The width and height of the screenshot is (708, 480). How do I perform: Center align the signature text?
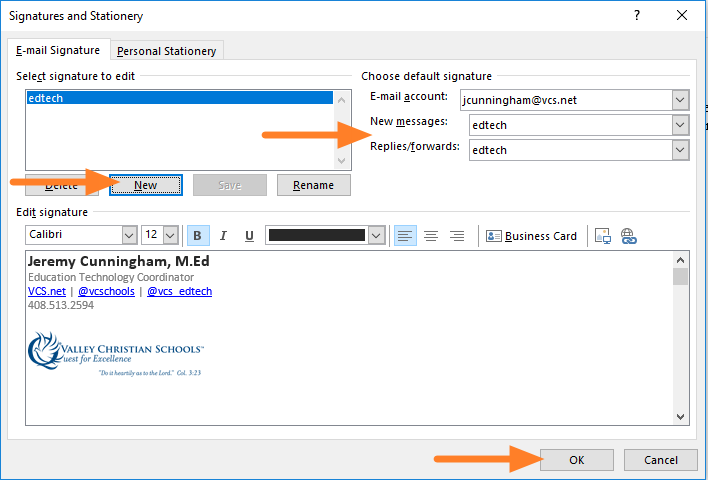coord(431,236)
